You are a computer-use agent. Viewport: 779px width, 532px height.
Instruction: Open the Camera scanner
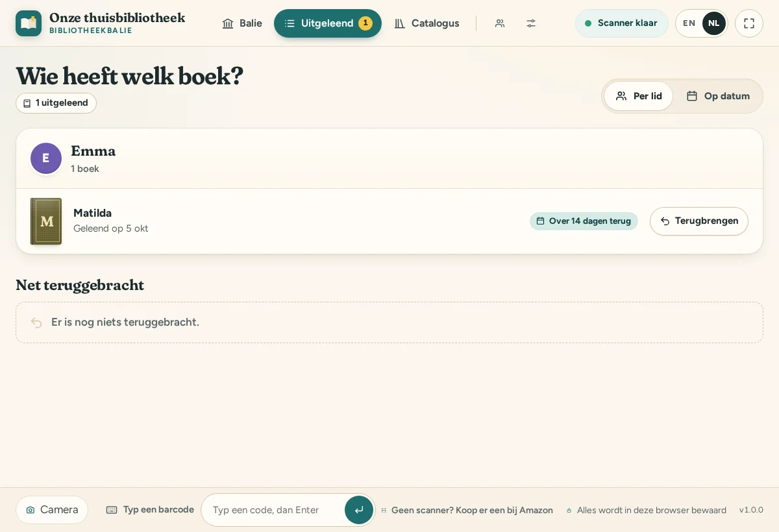[x=52, y=510]
